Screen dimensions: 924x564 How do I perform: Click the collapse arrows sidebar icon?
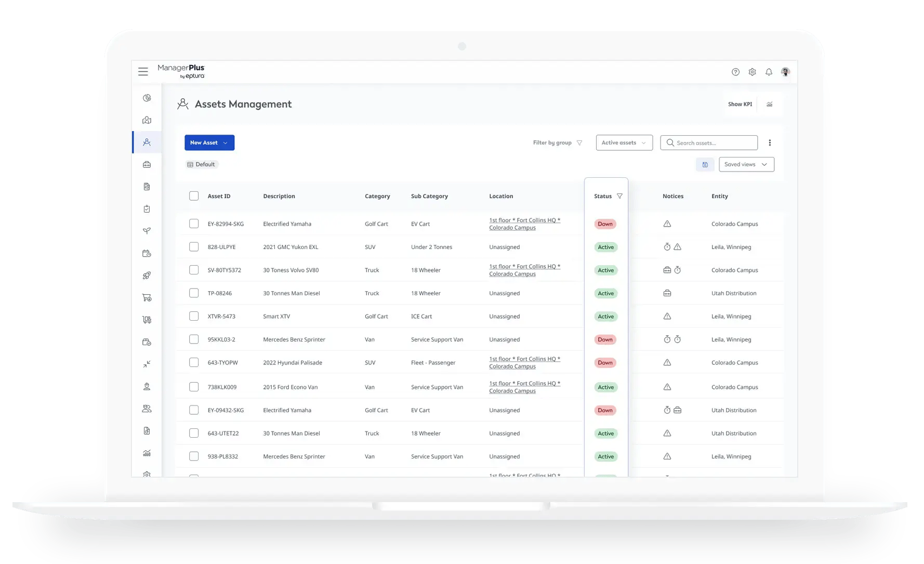pos(147,364)
